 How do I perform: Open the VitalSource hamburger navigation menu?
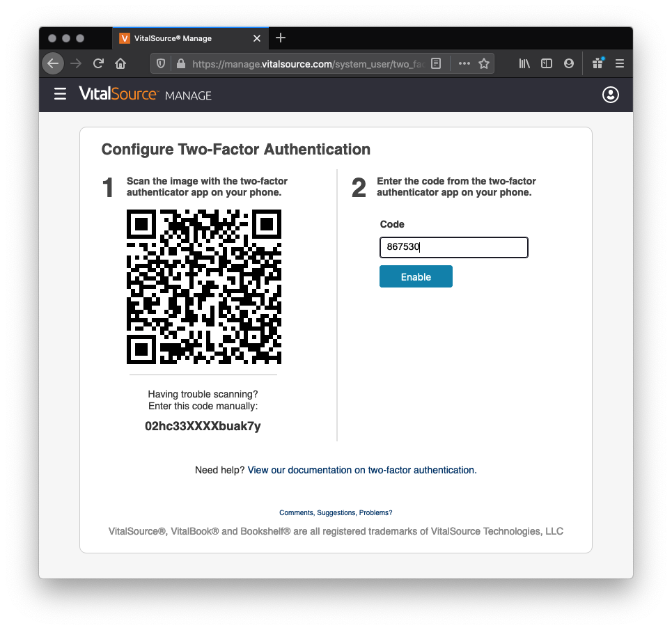[61, 94]
